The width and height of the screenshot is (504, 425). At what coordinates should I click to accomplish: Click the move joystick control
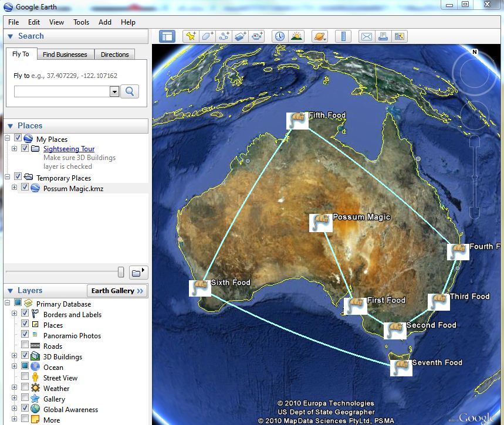pyautogui.click(x=474, y=115)
